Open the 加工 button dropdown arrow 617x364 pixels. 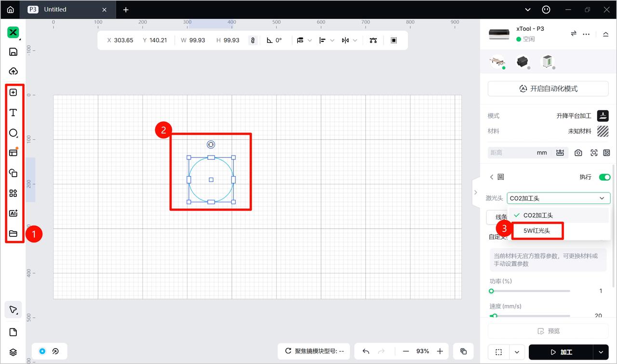click(x=601, y=352)
